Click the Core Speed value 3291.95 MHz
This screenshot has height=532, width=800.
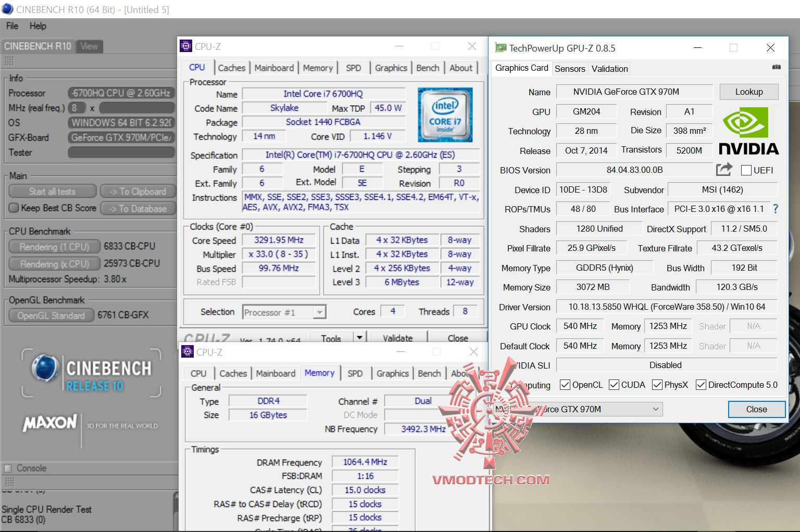279,240
